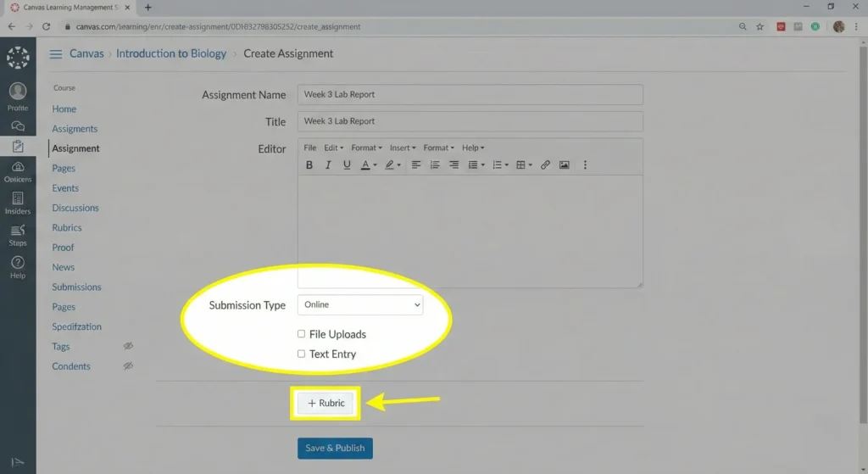The width and height of the screenshot is (868, 474).
Task: Open the Discussions course link
Action: [x=75, y=208]
